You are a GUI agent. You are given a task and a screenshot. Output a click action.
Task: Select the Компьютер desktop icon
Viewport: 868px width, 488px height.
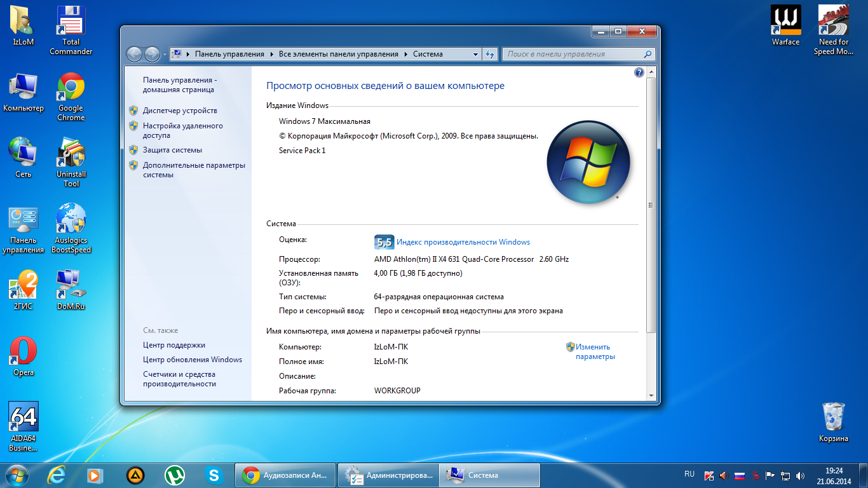(x=24, y=92)
